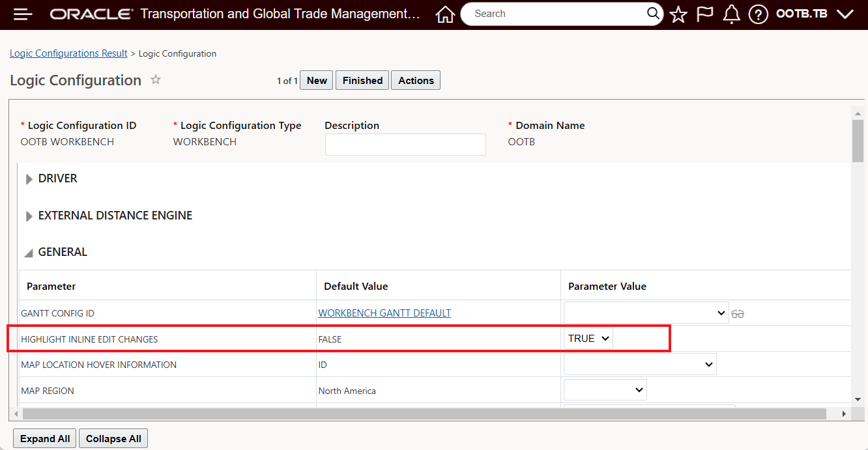Click Expand All button
This screenshot has width=868, height=450.
coord(45,439)
